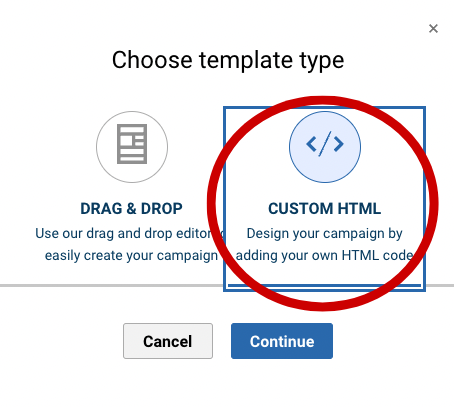Click the 'Choose template type' dialog title
This screenshot has width=454, height=407.
[228, 60]
